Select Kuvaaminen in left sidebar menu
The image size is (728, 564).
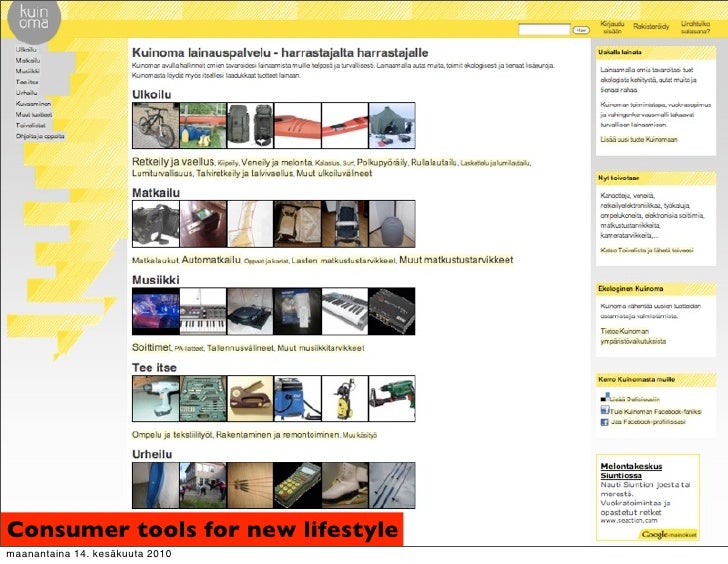[33, 104]
